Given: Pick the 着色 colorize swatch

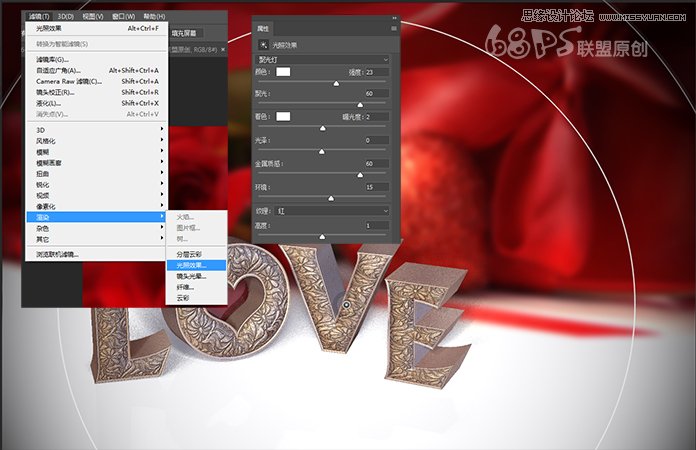Looking at the screenshot, I should [283, 116].
